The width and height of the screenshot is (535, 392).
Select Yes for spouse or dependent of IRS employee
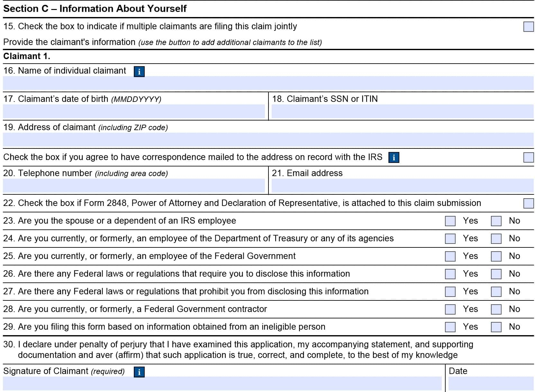tap(450, 221)
